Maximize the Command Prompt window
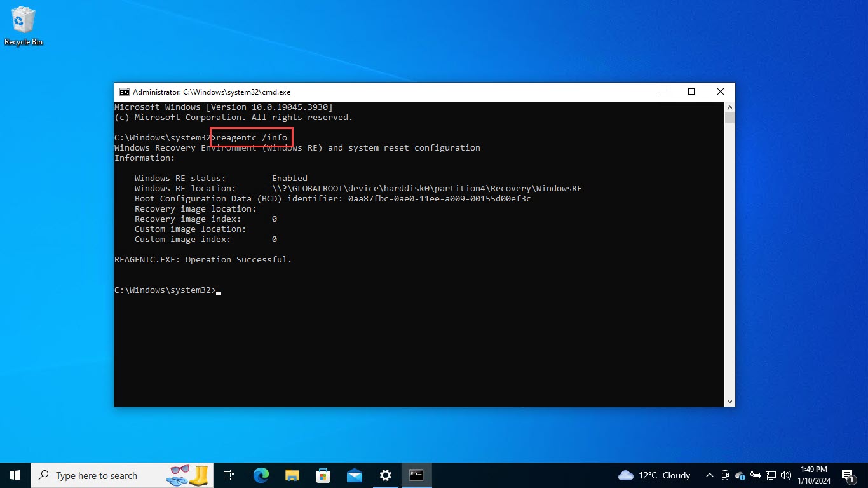The image size is (868, 488). coord(691,91)
